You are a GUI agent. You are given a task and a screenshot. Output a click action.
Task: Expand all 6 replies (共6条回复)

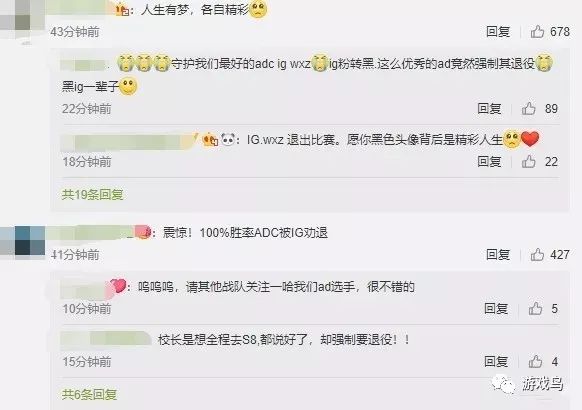pyautogui.click(x=89, y=394)
